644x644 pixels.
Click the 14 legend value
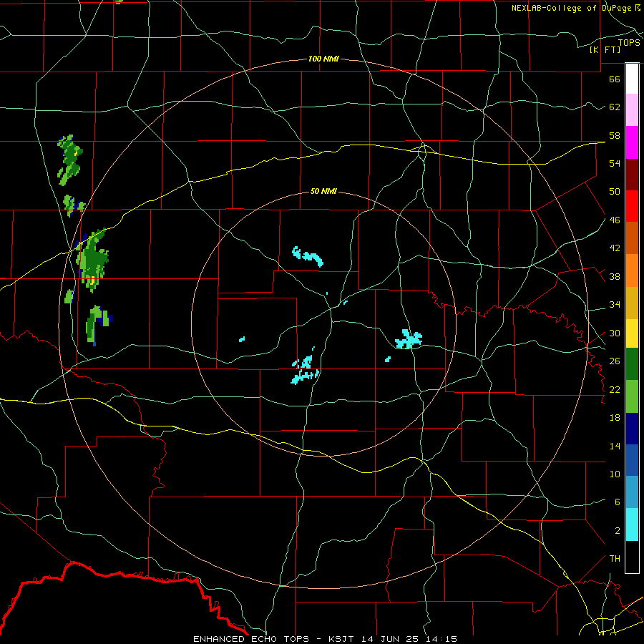tap(615, 447)
